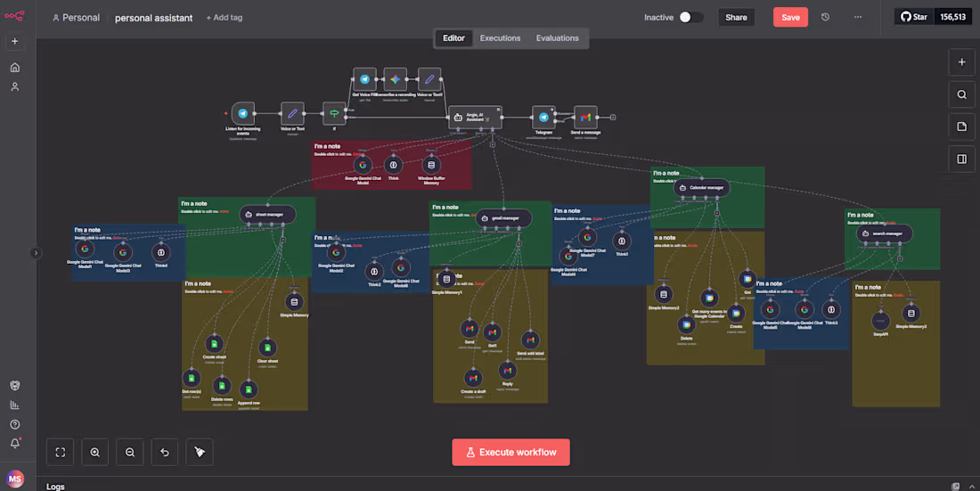Select the Clear sheet node
This screenshot has height=491, width=980.
click(x=267, y=348)
